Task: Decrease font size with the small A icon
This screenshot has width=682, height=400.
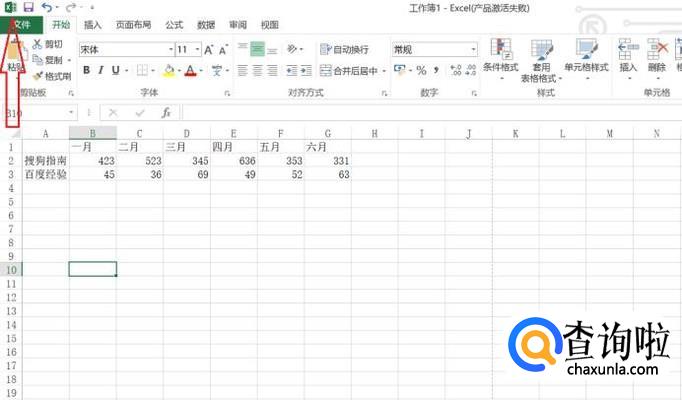Action: 224,50
